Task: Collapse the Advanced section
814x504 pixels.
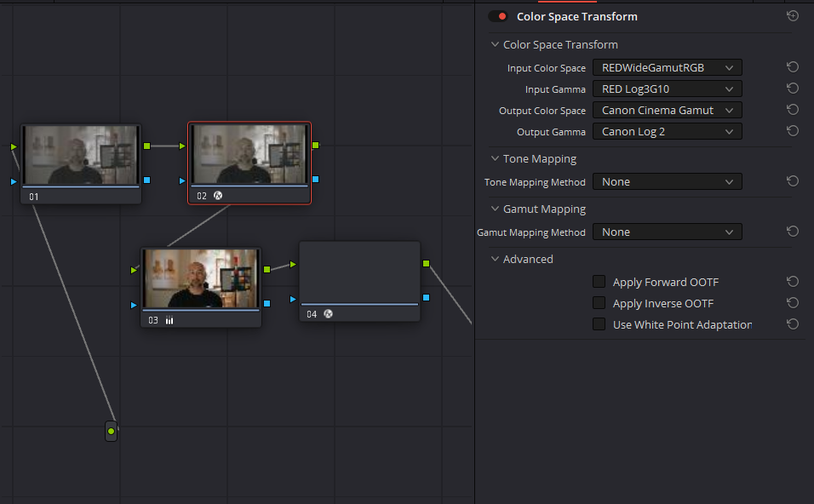Action: click(495, 259)
